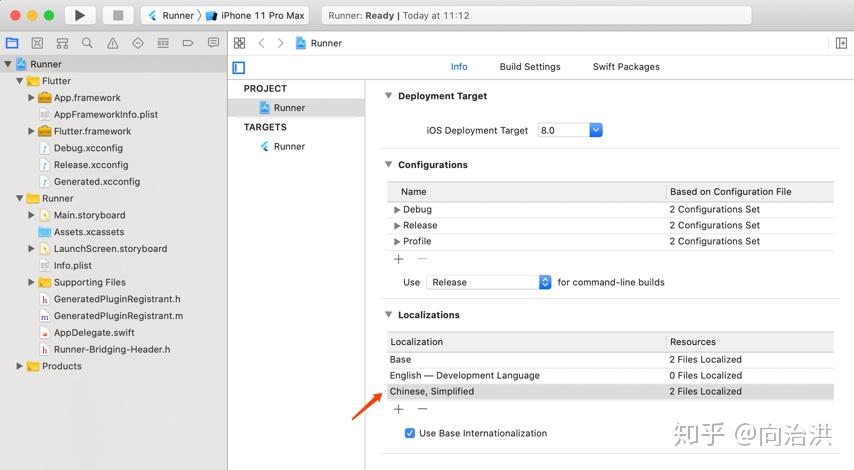This screenshot has width=854, height=470.
Task: Collapse the Runner project root
Action: (x=8, y=64)
